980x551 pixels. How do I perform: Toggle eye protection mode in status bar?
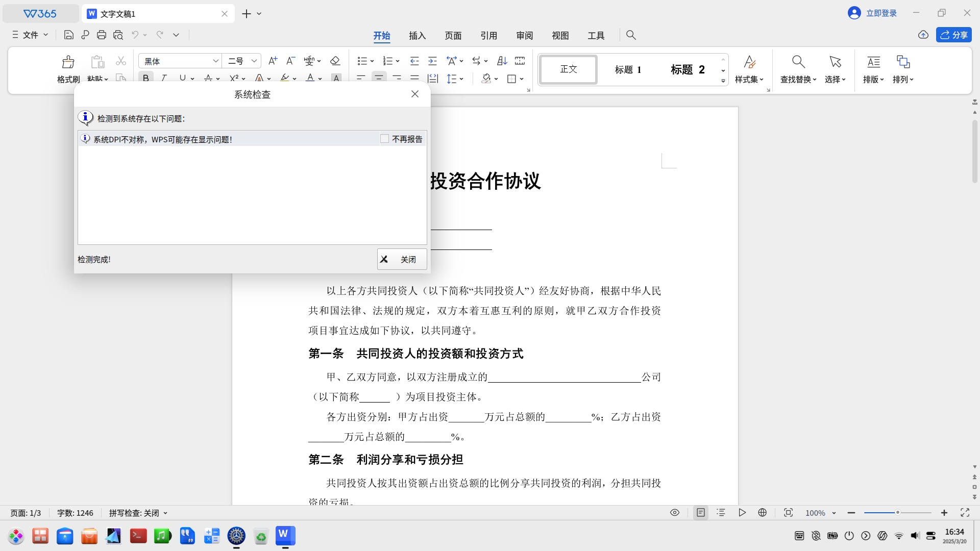(675, 513)
